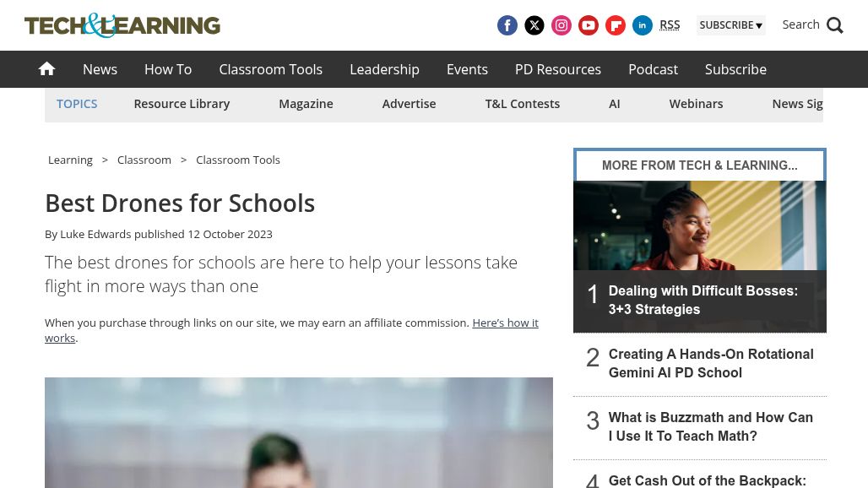Open author Luke Edwards profile link

[95, 234]
